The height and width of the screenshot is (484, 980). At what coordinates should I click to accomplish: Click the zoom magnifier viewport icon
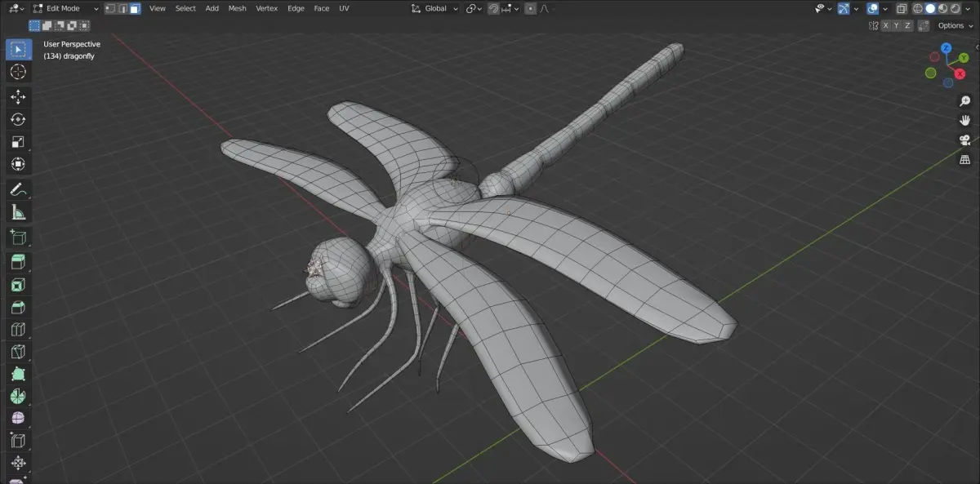pos(964,100)
